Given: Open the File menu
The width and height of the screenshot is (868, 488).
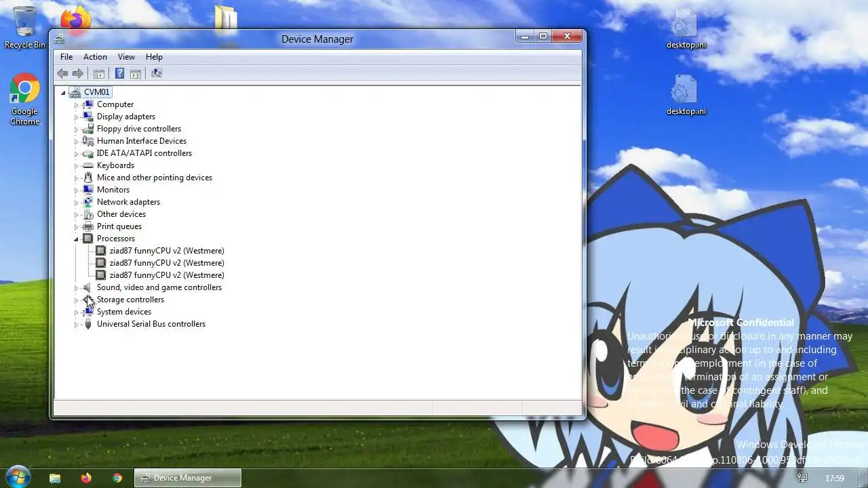Looking at the screenshot, I should (66, 57).
